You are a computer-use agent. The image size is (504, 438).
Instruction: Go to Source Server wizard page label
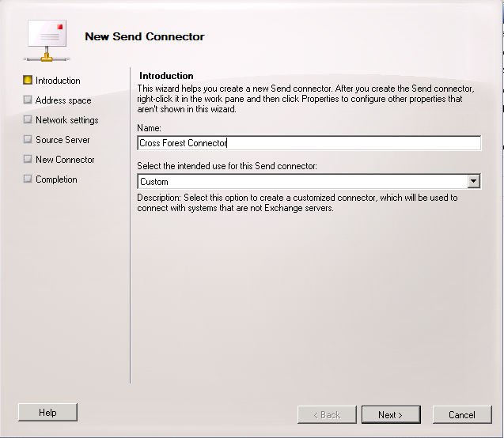click(x=63, y=140)
